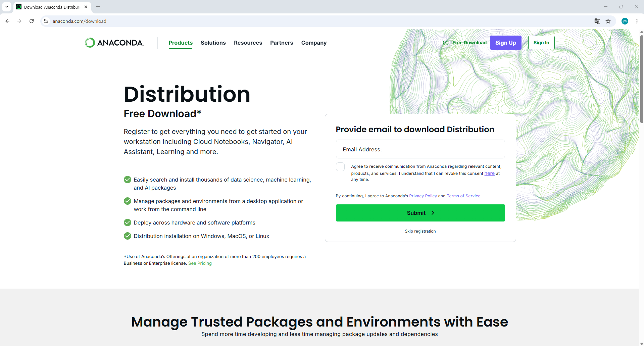
Task: Open the tab search dropdown
Action: click(x=7, y=7)
